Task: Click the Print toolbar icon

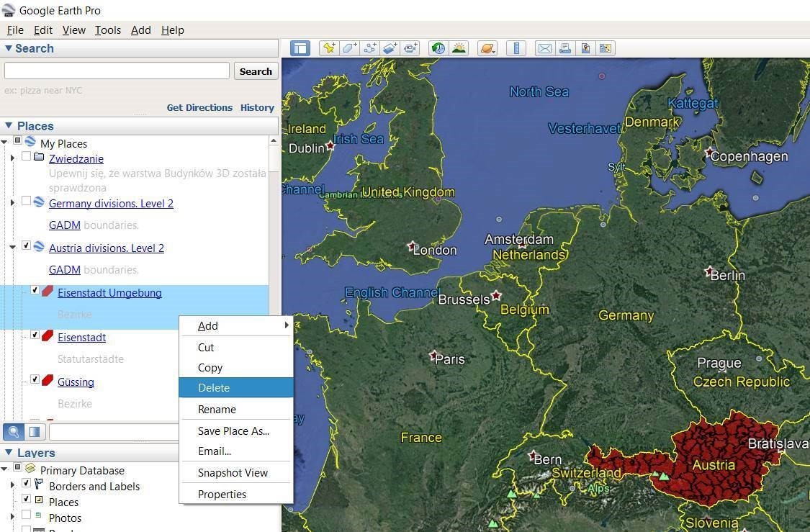Action: (564, 48)
